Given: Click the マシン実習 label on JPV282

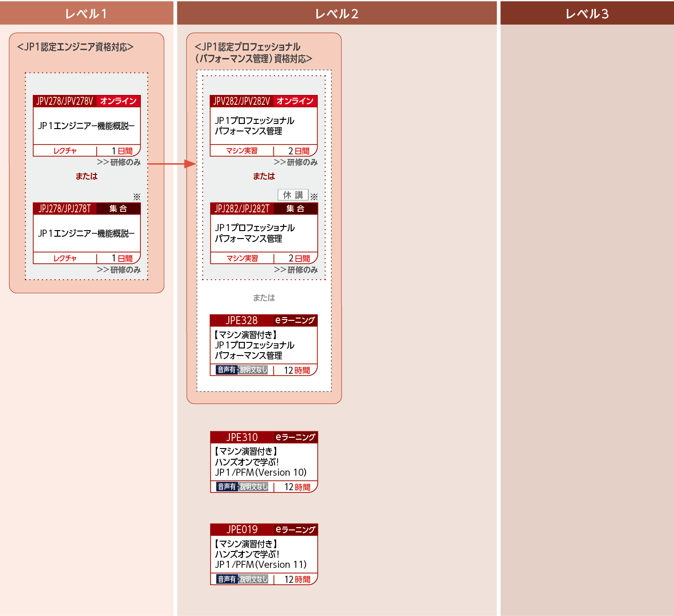Looking at the screenshot, I should point(242,151).
